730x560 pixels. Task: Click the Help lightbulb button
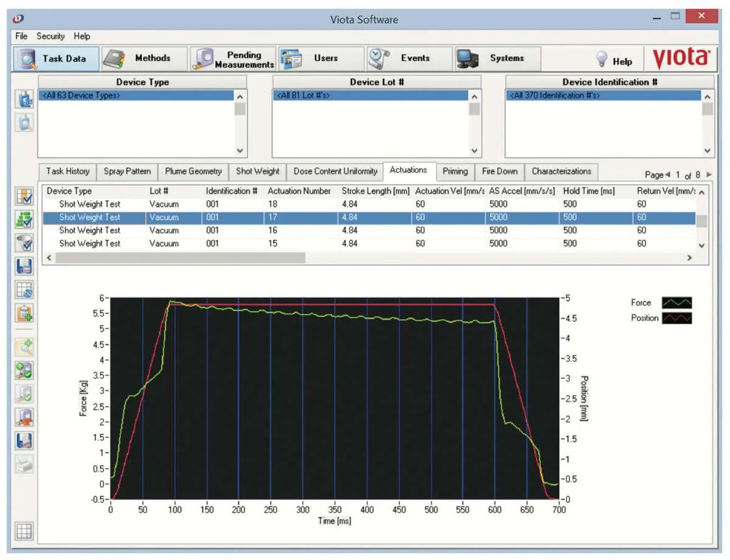tap(614, 60)
